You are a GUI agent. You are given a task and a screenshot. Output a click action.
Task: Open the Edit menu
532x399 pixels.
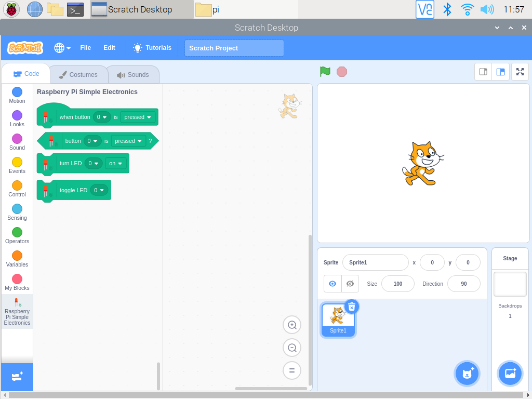(109, 48)
